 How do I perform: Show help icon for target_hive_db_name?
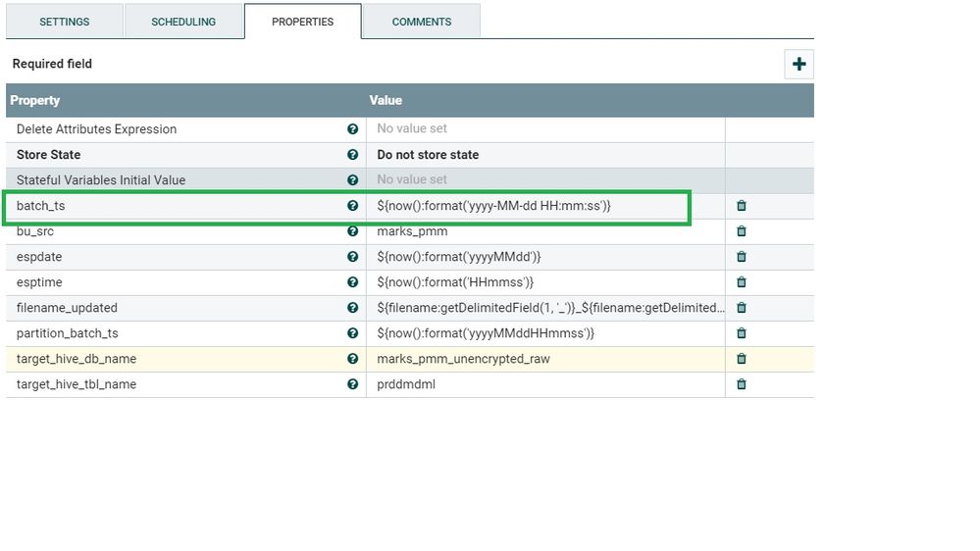coord(352,359)
